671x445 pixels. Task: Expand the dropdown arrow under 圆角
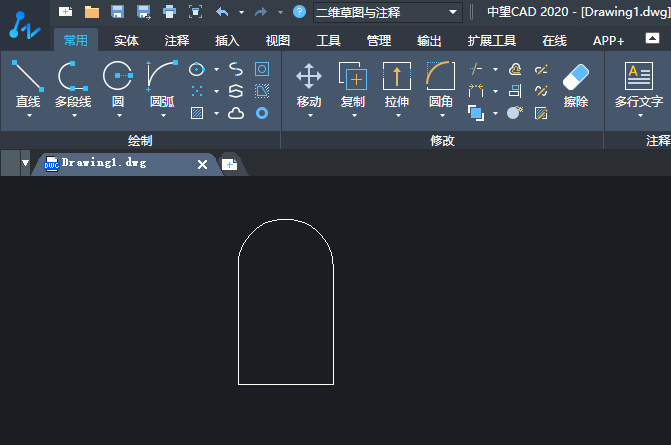(x=442, y=116)
